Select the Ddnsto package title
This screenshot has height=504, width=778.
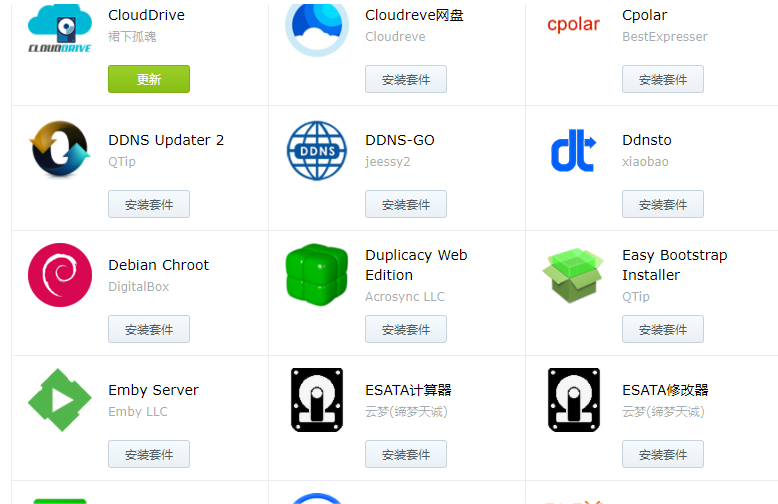pyautogui.click(x=647, y=140)
